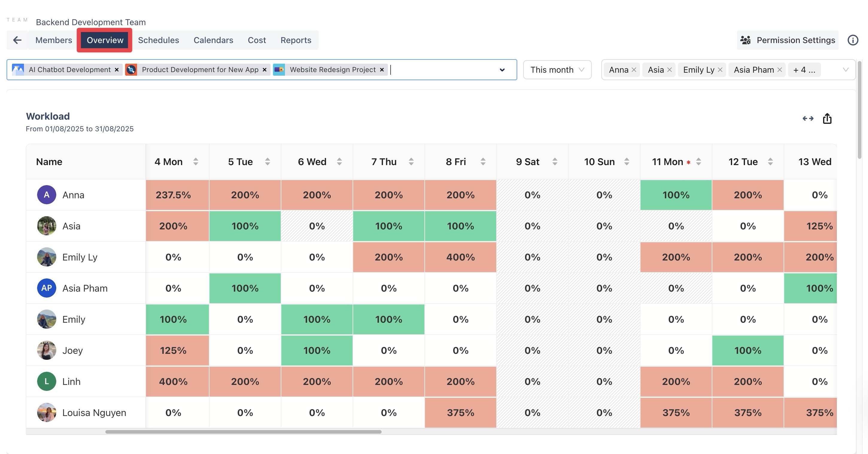
Task: Open the Reports tab
Action: (x=296, y=40)
